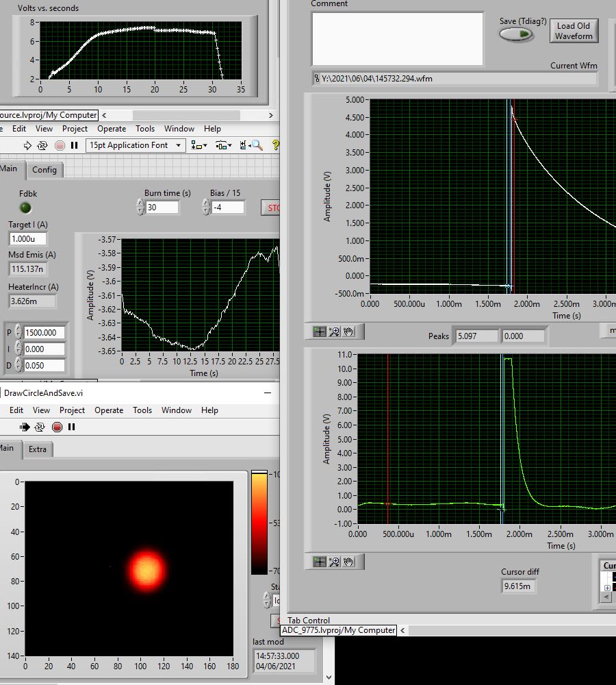Switch to the Config tab

(44, 169)
